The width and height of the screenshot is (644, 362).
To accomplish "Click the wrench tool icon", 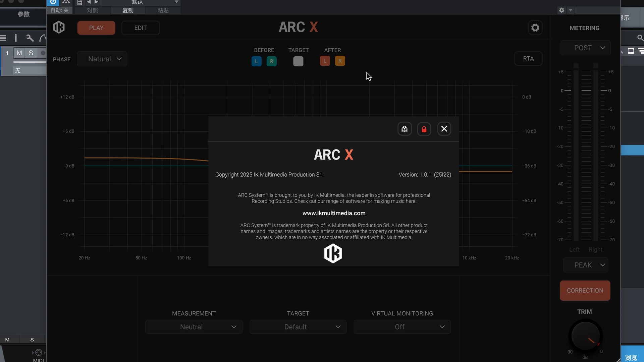I will [30, 38].
